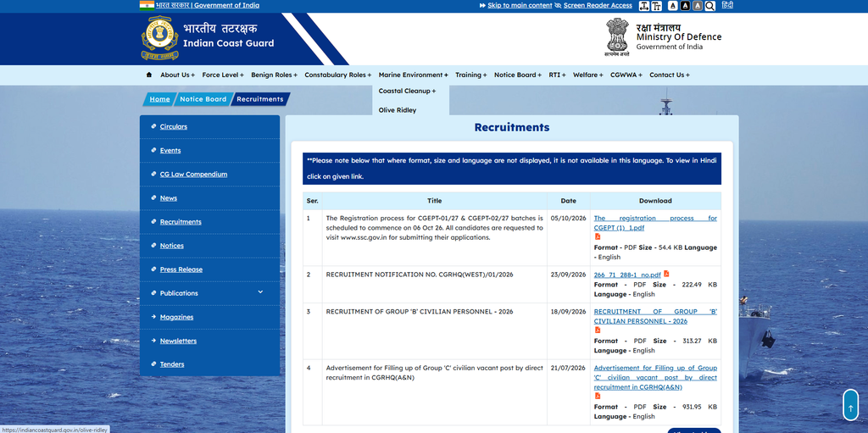Open Circulars in sidebar

(173, 127)
